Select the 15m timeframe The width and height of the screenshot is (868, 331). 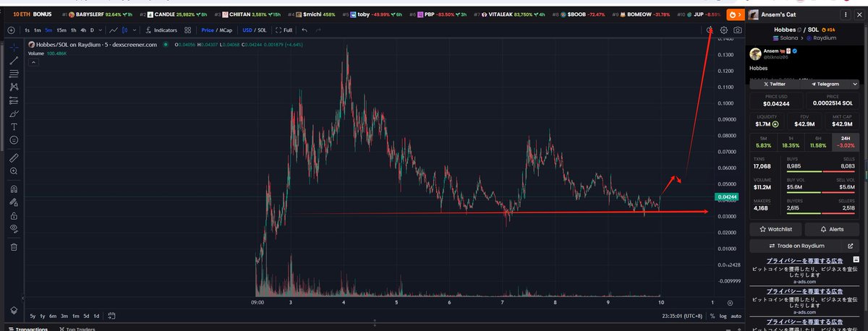(61, 30)
